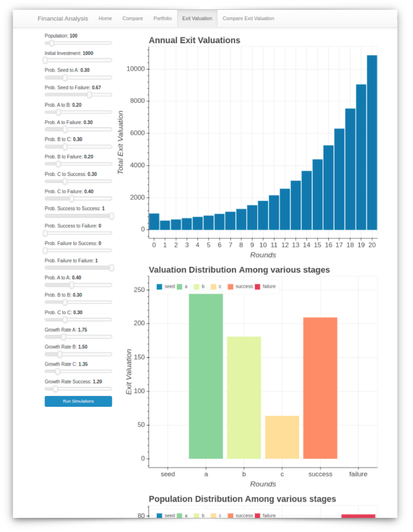The height and width of the screenshot is (532, 413).
Task: Click the 'Growth Rate A: 1.75' label
Action: (66, 330)
